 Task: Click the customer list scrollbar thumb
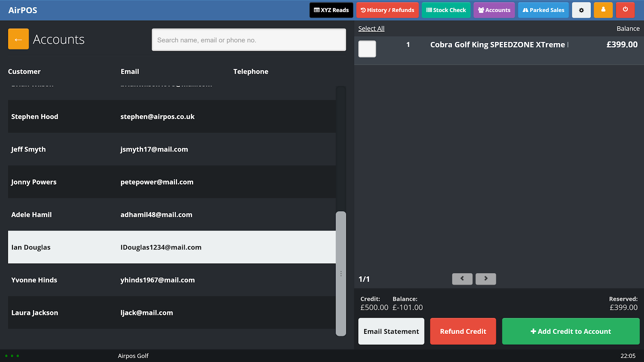pyautogui.click(x=341, y=274)
